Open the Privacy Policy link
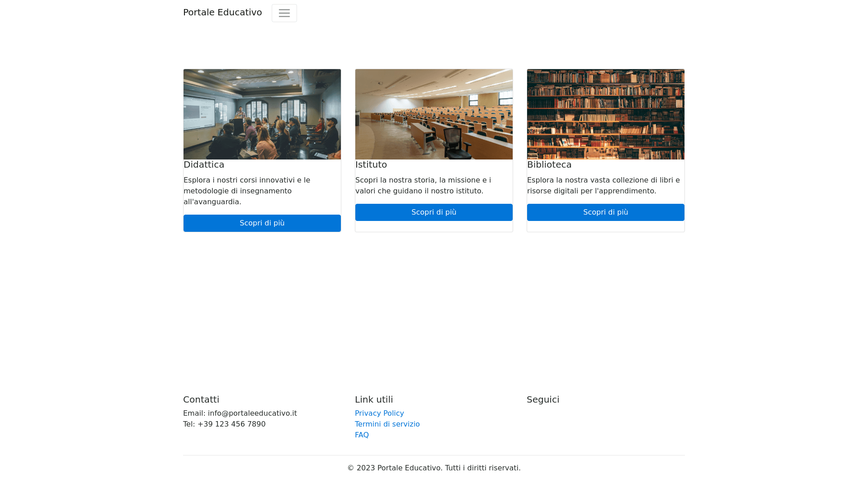This screenshot has height=488, width=868. [x=379, y=413]
